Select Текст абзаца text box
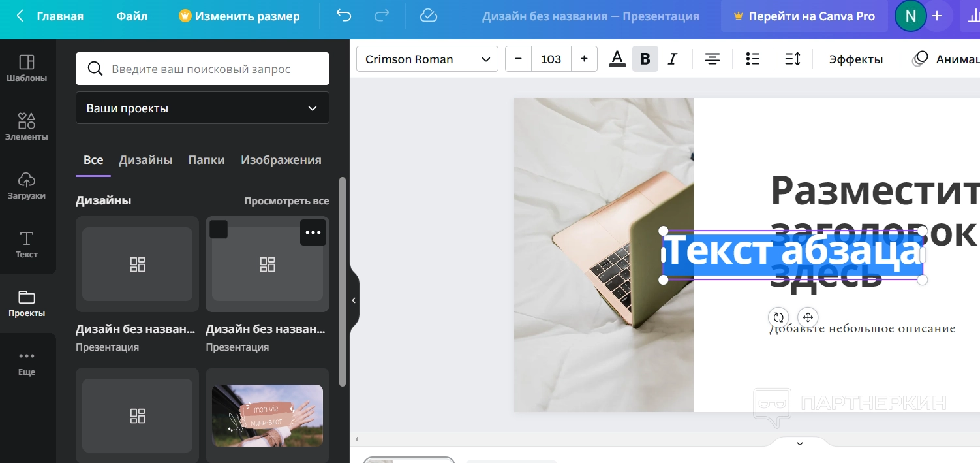 (793, 255)
